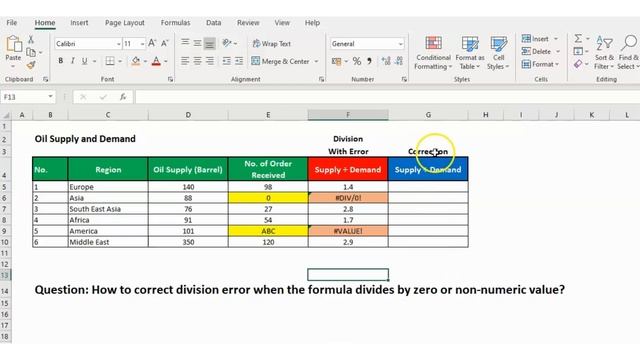Open Sort & Filter menu
Screen dimensions: 640x360
point(604,53)
